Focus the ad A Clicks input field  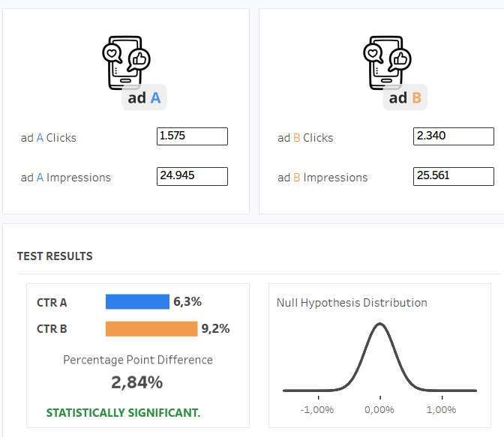tap(192, 136)
